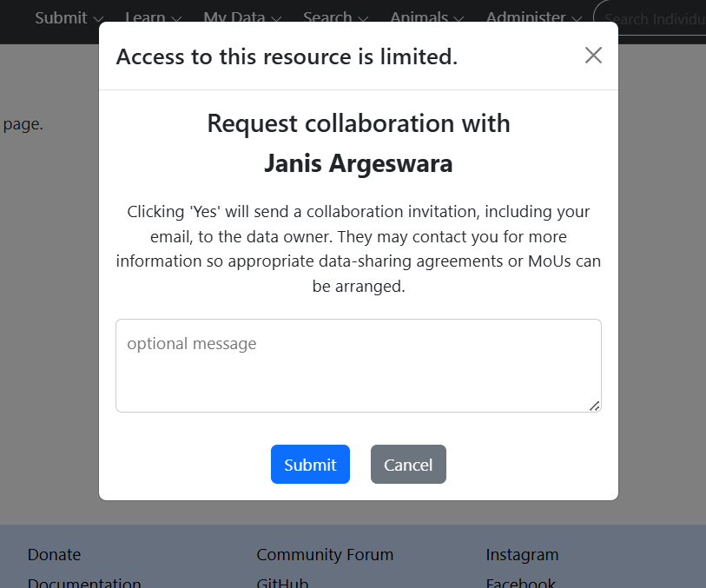This screenshot has width=706, height=588.
Task: Click the optional message text area
Action: (358, 365)
